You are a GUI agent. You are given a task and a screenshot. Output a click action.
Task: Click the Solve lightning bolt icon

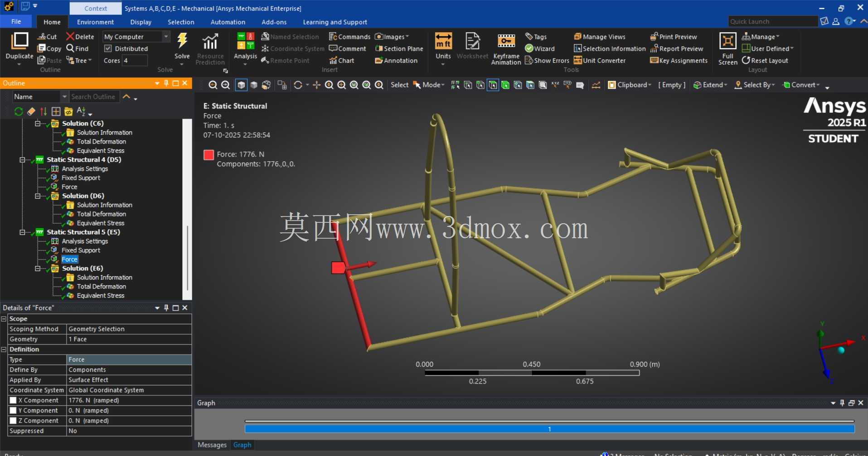(x=182, y=41)
